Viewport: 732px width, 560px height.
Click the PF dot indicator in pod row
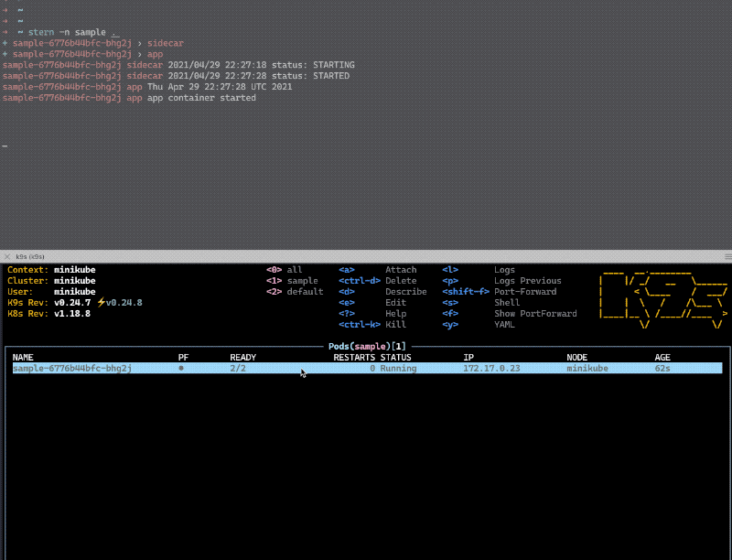click(x=181, y=368)
